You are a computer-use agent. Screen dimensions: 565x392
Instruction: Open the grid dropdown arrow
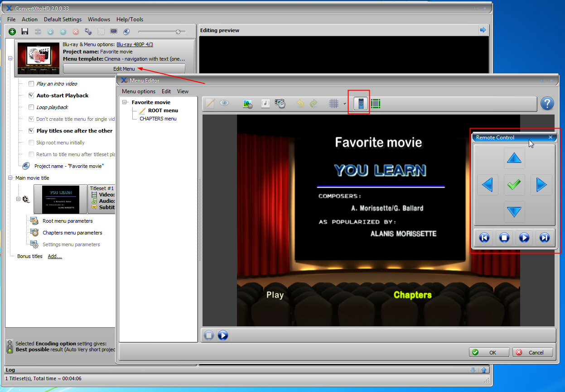344,104
